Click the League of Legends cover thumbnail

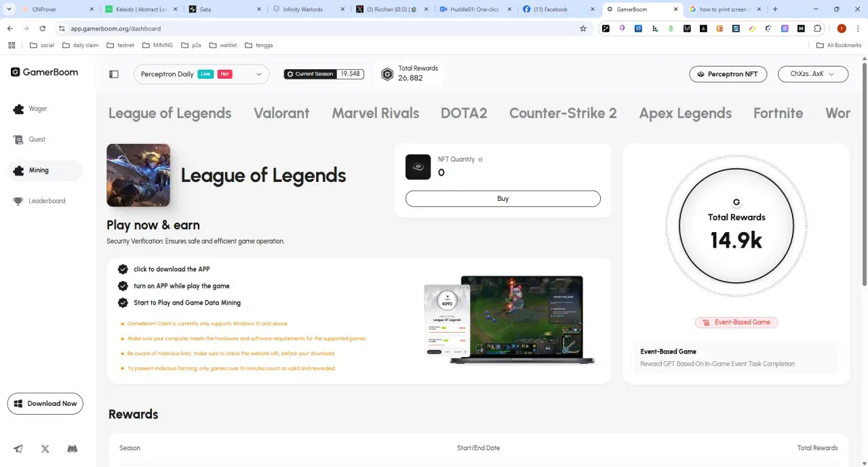[138, 175]
